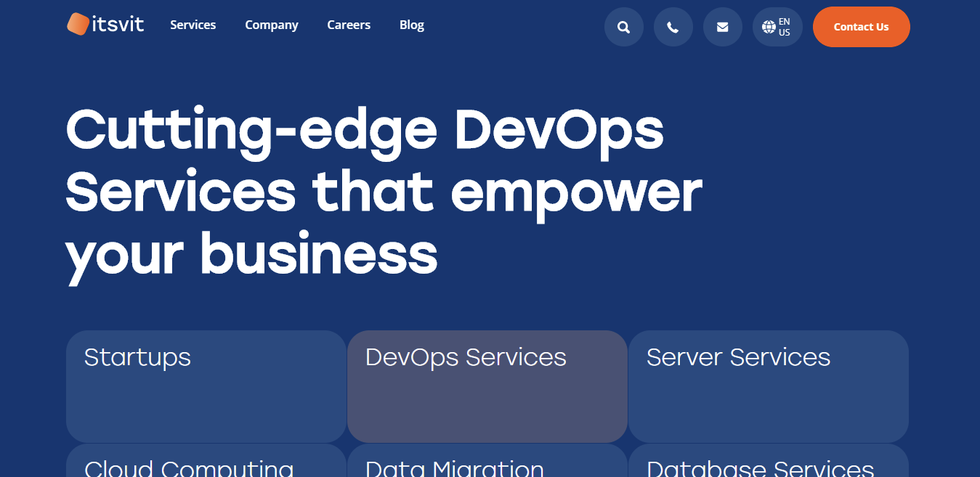
Task: Open the Server Services card
Action: coord(769,386)
